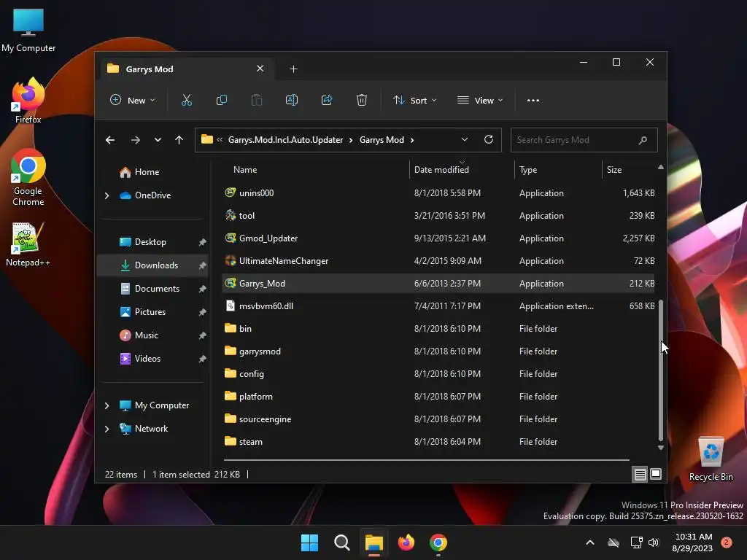The width and height of the screenshot is (747, 560).
Task: Click Chrome icon in the taskbar
Action: pyautogui.click(x=438, y=542)
